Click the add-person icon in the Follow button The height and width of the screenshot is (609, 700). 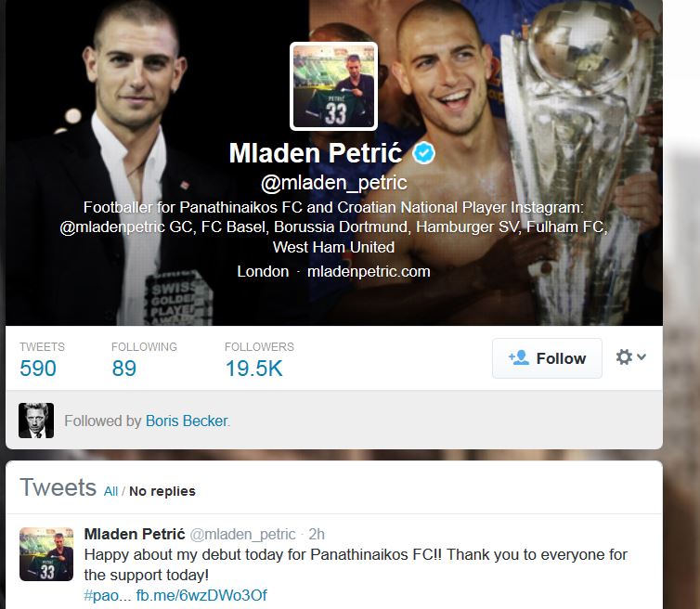point(518,357)
